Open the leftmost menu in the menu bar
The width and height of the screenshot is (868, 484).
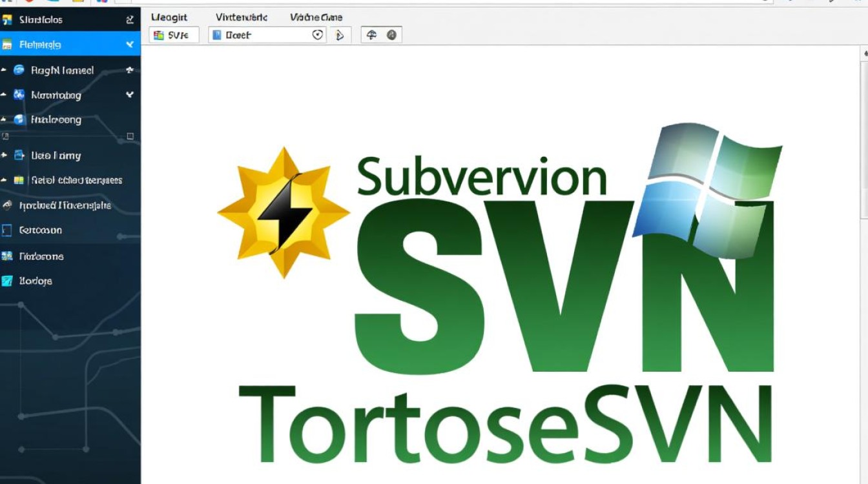point(169,17)
